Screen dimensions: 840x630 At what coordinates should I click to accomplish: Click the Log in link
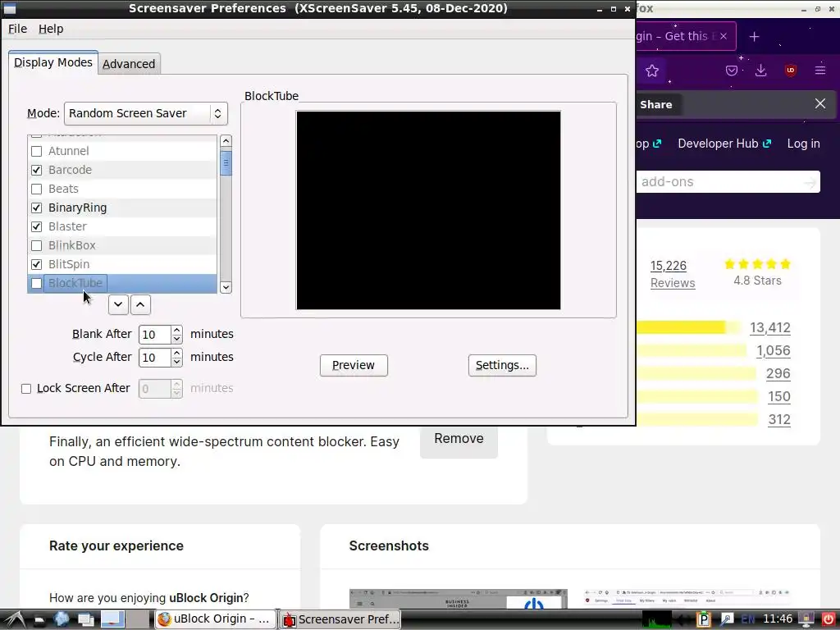click(804, 144)
